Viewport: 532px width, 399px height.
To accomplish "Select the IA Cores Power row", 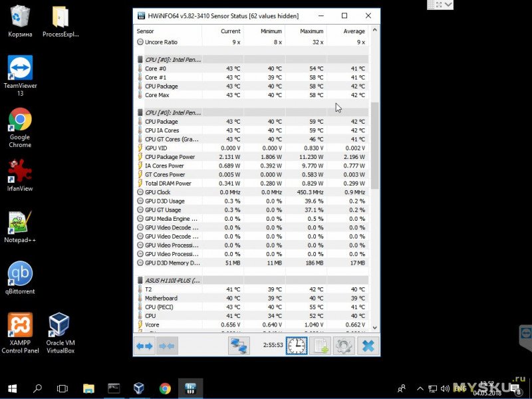I will point(251,166).
